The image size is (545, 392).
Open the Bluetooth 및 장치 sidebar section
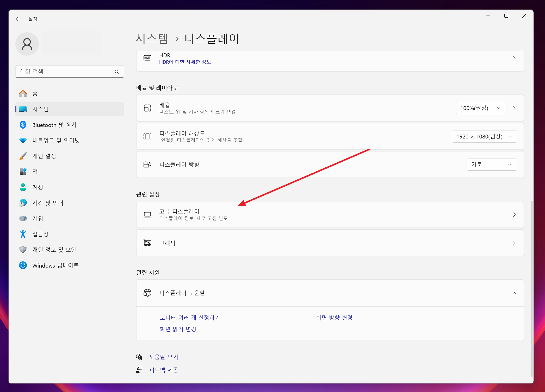(54, 125)
